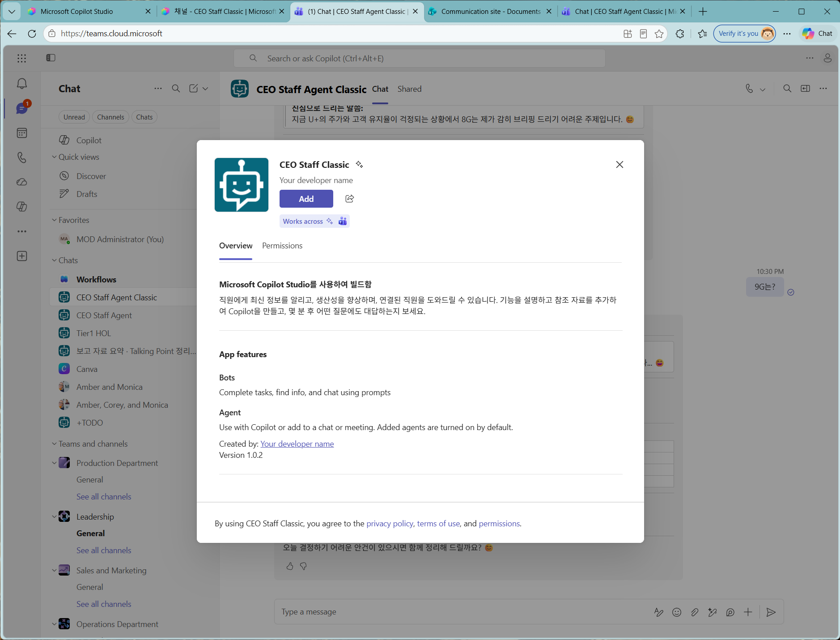Open the new chat dropdown arrow
The height and width of the screenshot is (640, 840).
click(x=205, y=89)
